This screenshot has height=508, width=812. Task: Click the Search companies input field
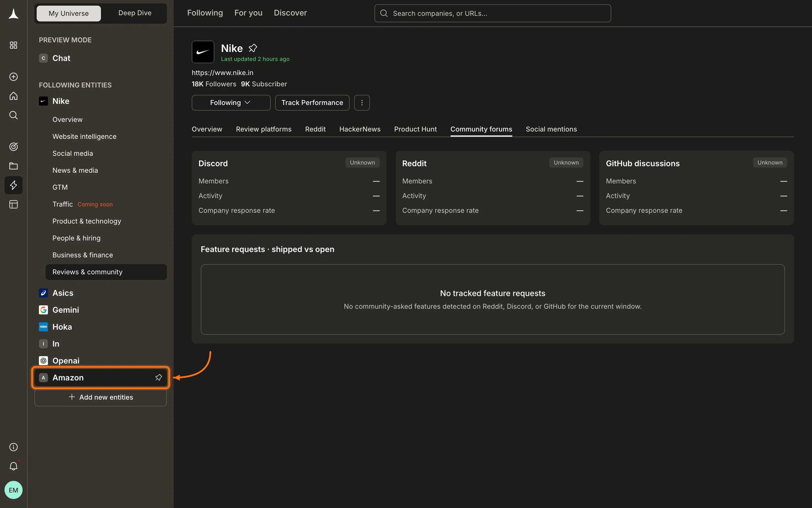pos(492,13)
